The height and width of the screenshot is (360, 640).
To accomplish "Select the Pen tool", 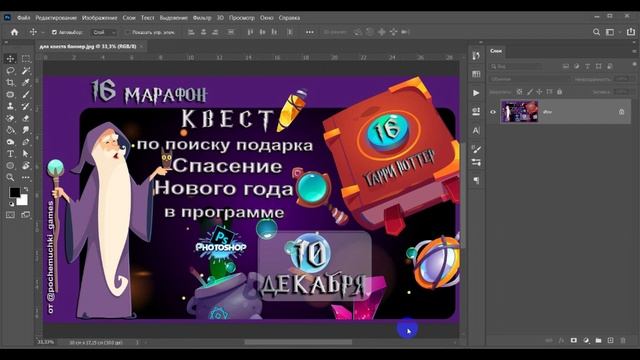I will coord(26,142).
